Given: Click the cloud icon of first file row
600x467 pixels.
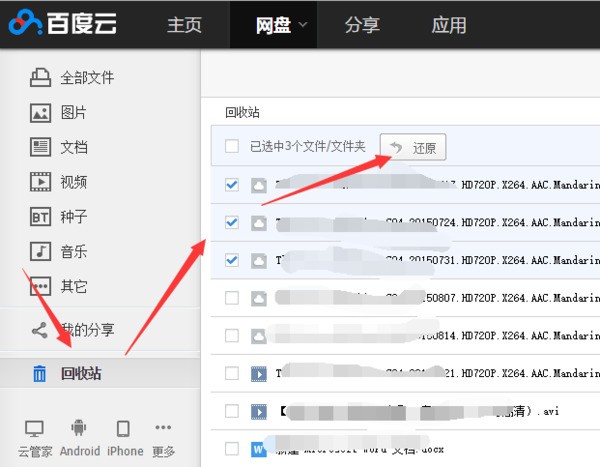Looking at the screenshot, I should 259,186.
